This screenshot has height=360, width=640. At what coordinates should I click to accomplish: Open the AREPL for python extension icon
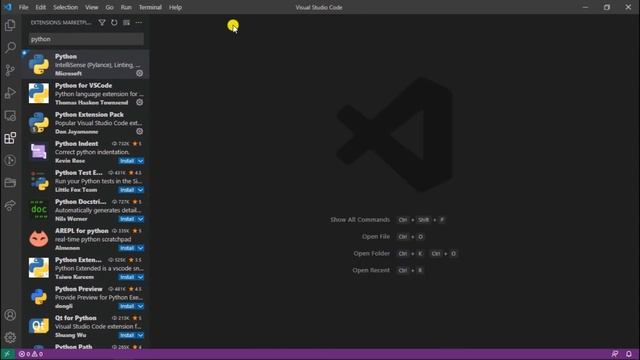coord(39,238)
